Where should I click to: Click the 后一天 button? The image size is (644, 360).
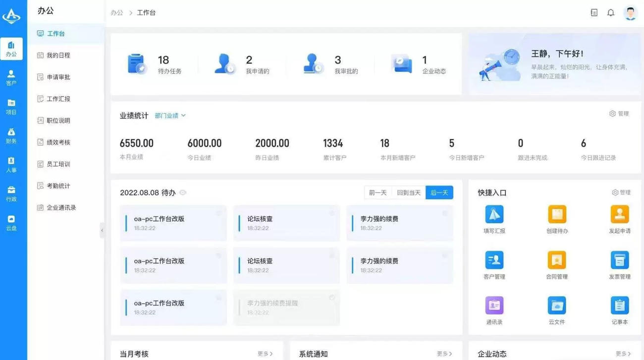click(x=439, y=192)
